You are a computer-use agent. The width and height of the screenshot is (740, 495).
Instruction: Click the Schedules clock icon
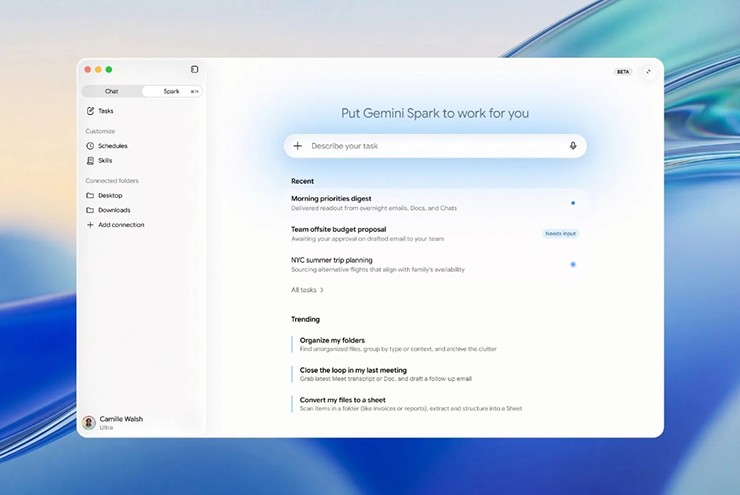(x=90, y=146)
